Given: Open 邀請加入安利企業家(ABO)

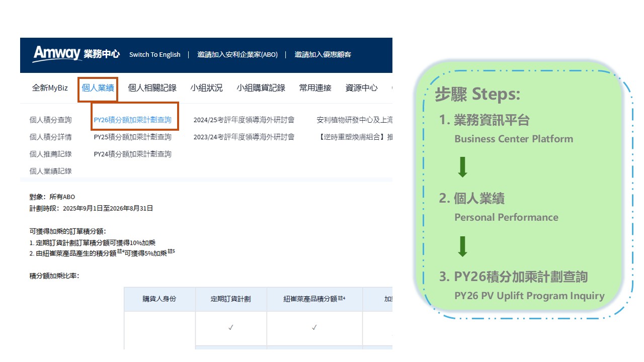Looking at the screenshot, I should pos(237,54).
